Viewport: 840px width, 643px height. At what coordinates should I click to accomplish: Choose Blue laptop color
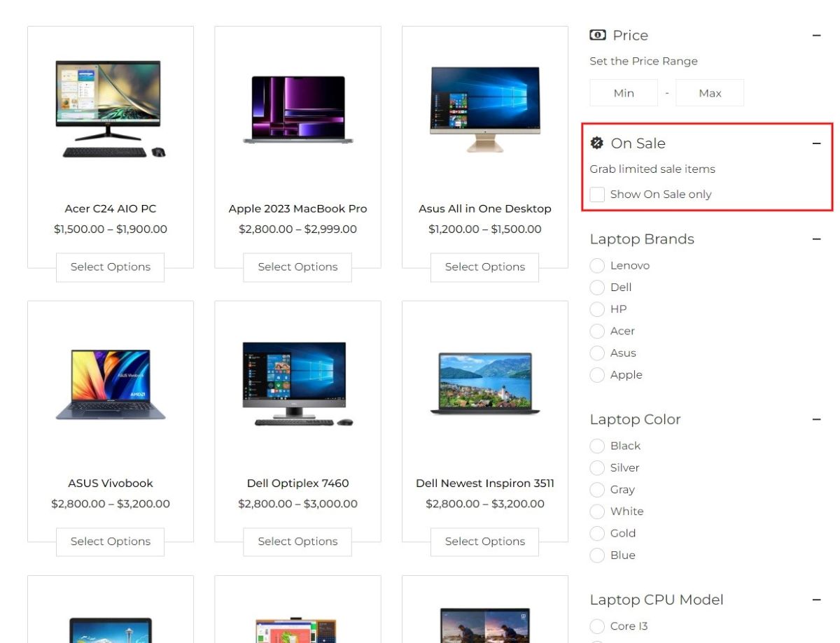597,556
